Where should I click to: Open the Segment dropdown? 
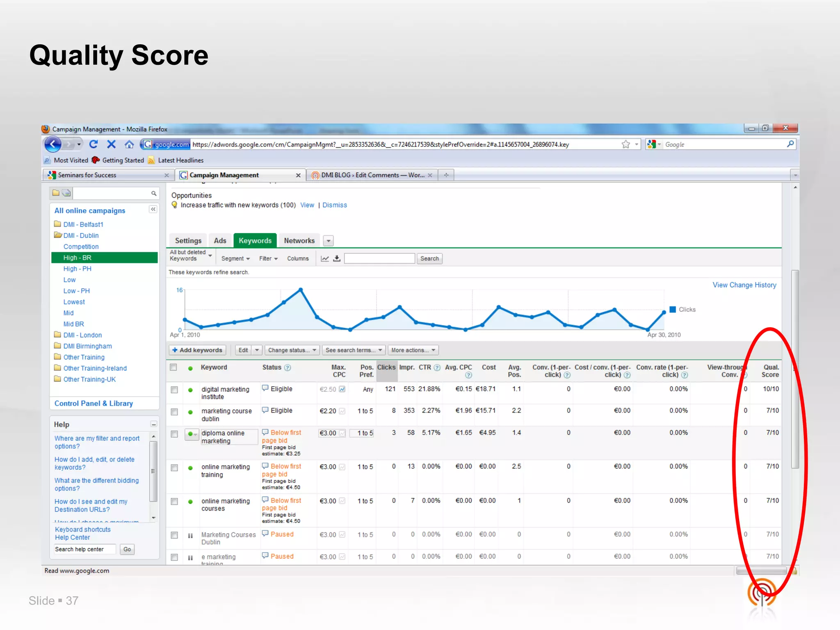235,258
